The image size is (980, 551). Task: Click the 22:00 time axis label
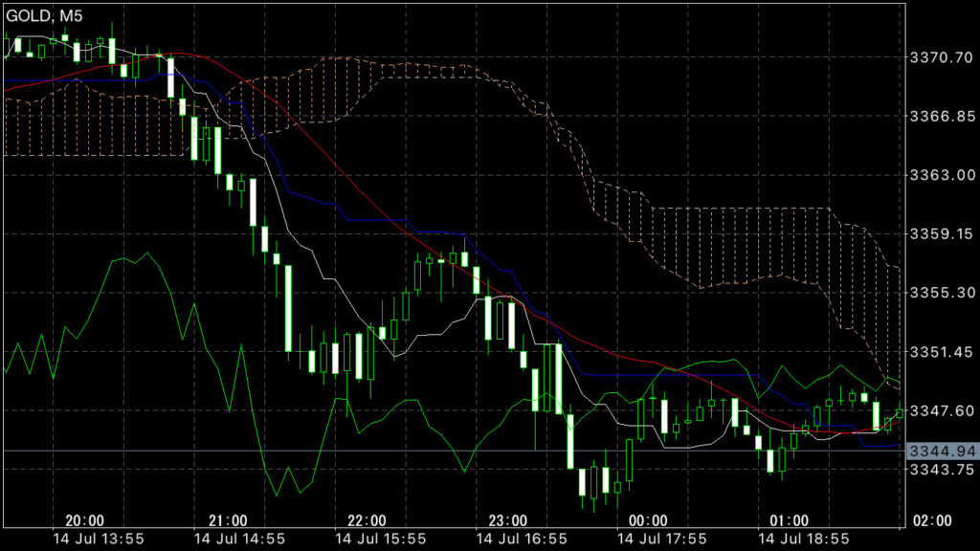pyautogui.click(x=367, y=520)
